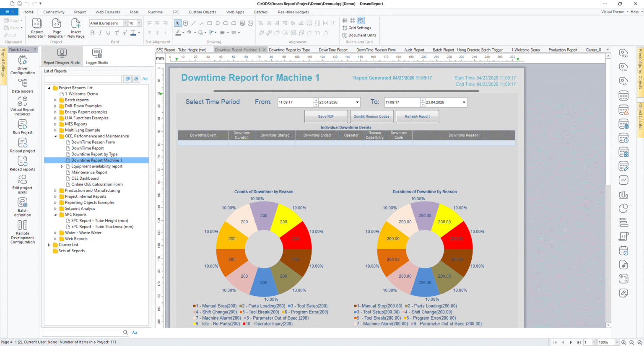Select the line drawing tool
The width and height of the screenshot is (644, 346).
coord(193,23)
